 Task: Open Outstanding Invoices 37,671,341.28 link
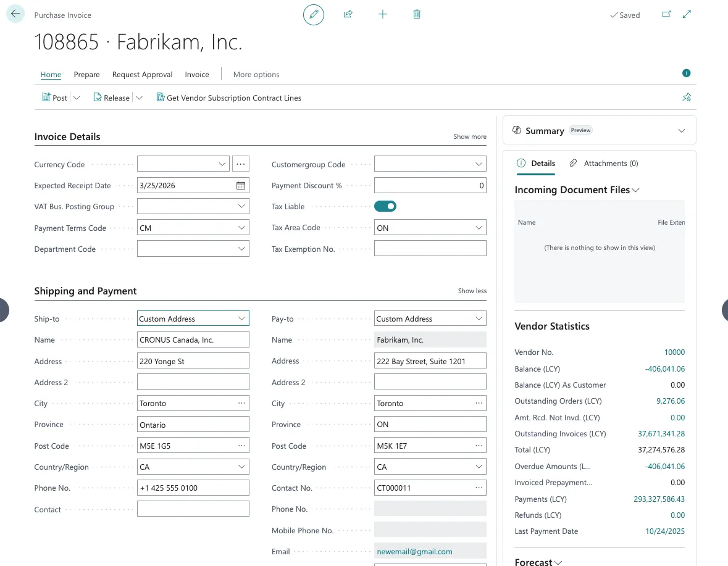pyautogui.click(x=661, y=434)
